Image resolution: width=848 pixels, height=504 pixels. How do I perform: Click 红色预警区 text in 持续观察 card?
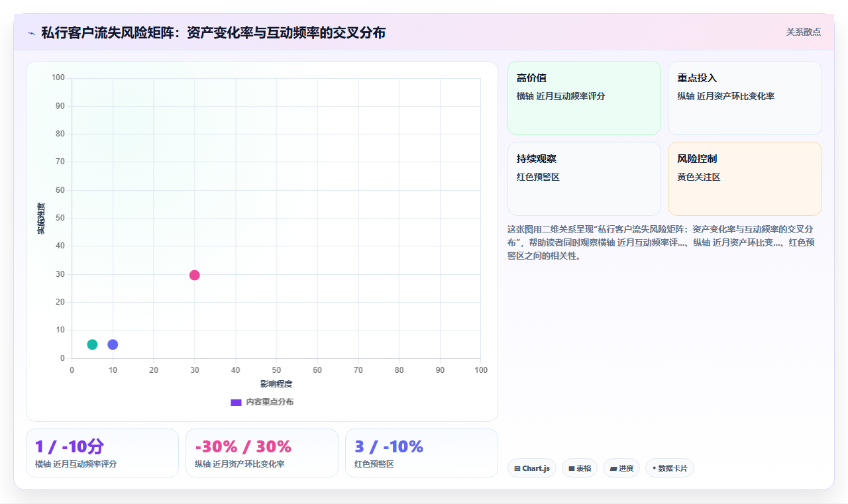539,177
